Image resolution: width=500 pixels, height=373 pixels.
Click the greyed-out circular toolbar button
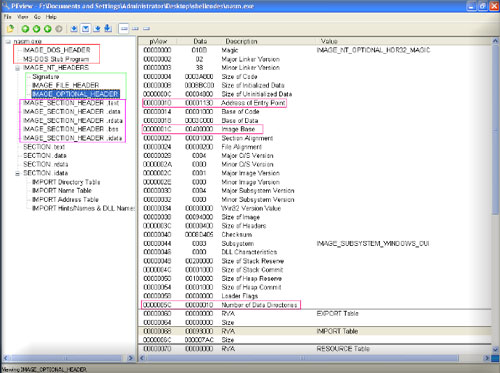[59, 29]
